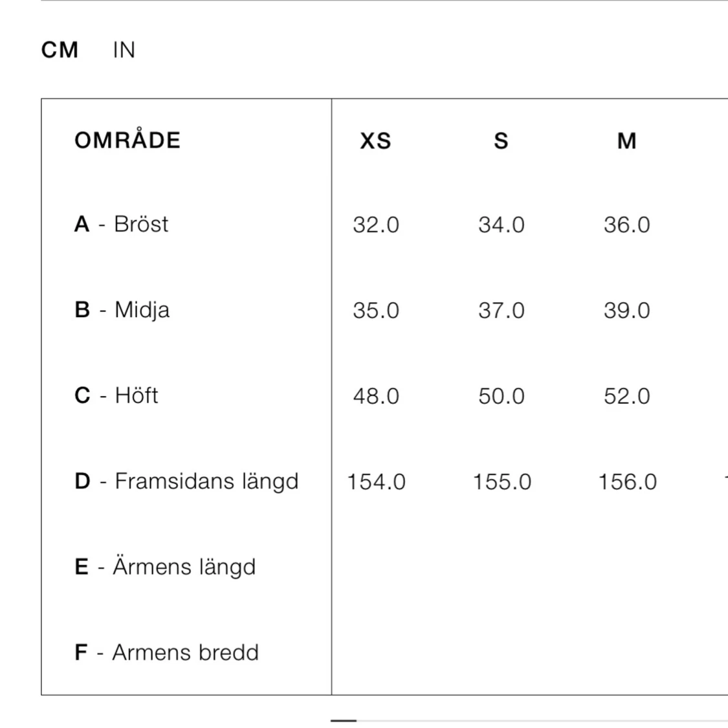This screenshot has height=728, width=728.
Task: Click the XS Framsidans längd value 154.0
Action: point(376,482)
